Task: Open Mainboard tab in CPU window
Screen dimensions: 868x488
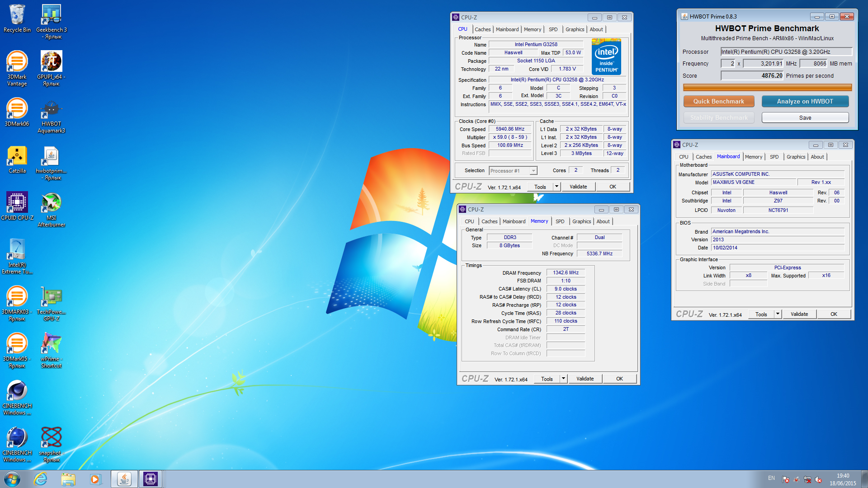Action: tap(507, 29)
